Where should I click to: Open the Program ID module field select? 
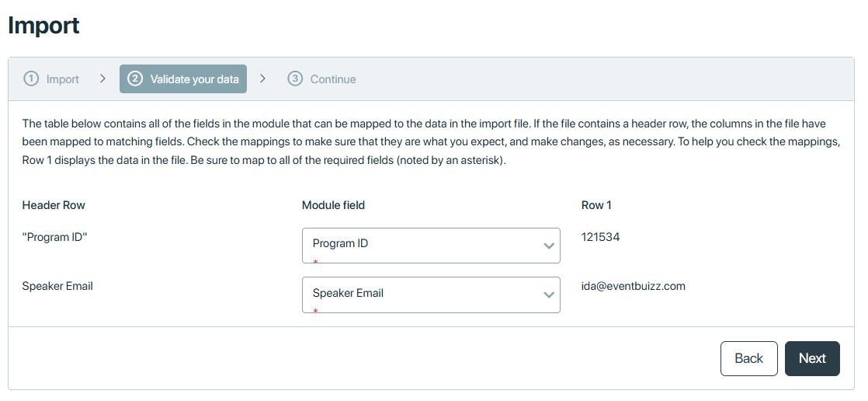click(x=431, y=246)
